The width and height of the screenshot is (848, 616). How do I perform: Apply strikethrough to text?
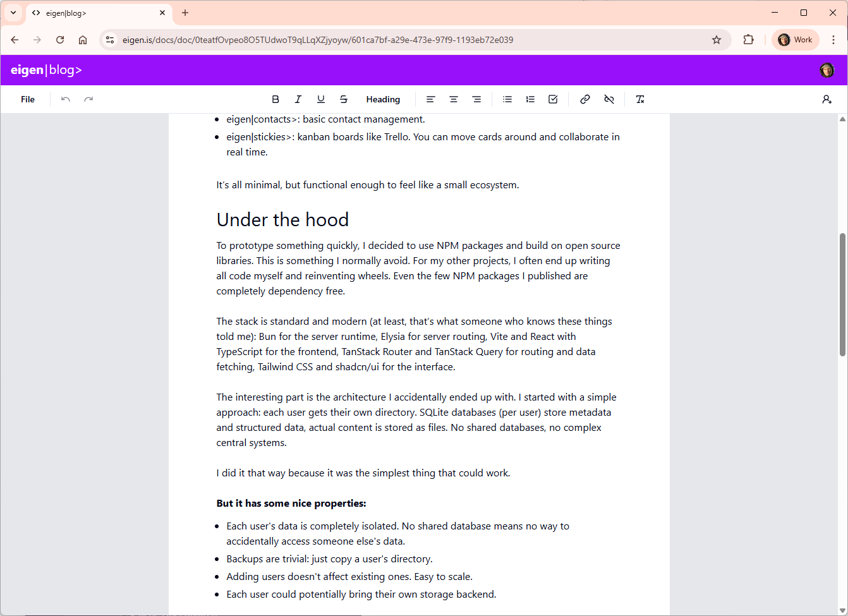(344, 99)
